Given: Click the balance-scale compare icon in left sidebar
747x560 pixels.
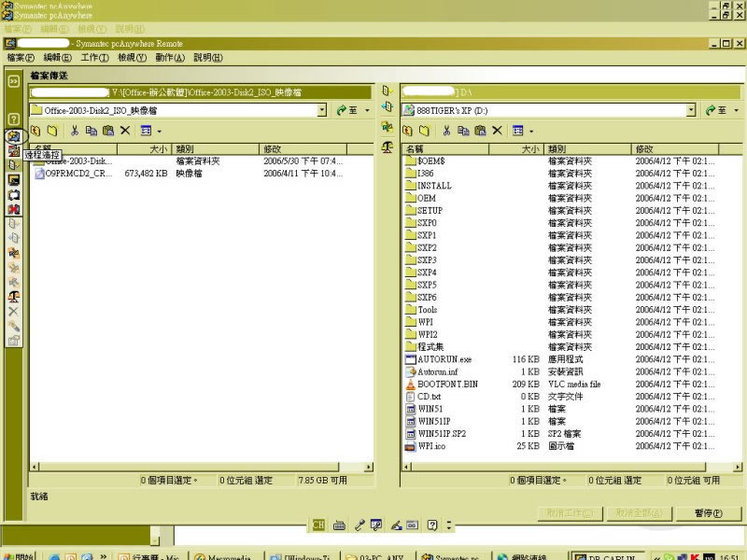Looking at the screenshot, I should [x=14, y=297].
